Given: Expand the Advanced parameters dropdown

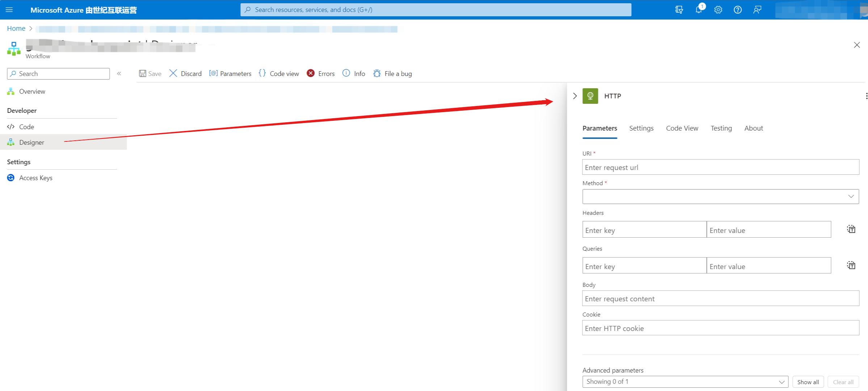Looking at the screenshot, I should click(x=685, y=382).
